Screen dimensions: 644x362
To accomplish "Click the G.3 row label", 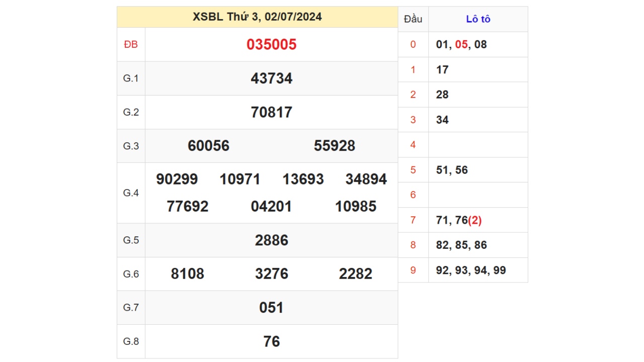I will tap(131, 146).
